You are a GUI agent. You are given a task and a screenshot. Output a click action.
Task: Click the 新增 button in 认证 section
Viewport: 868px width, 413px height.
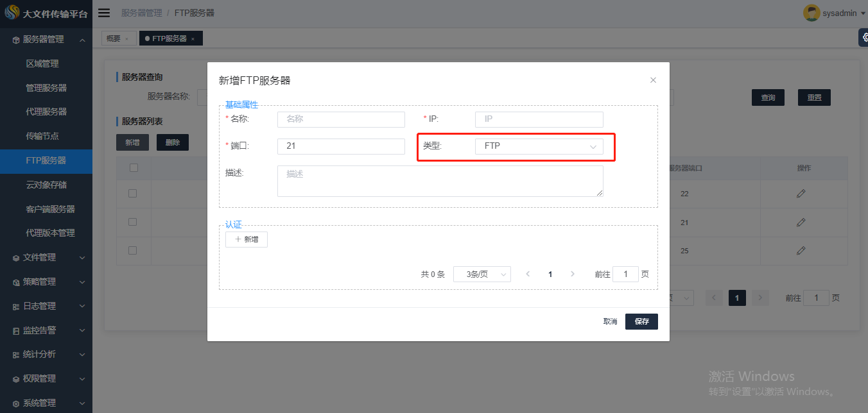coord(247,239)
